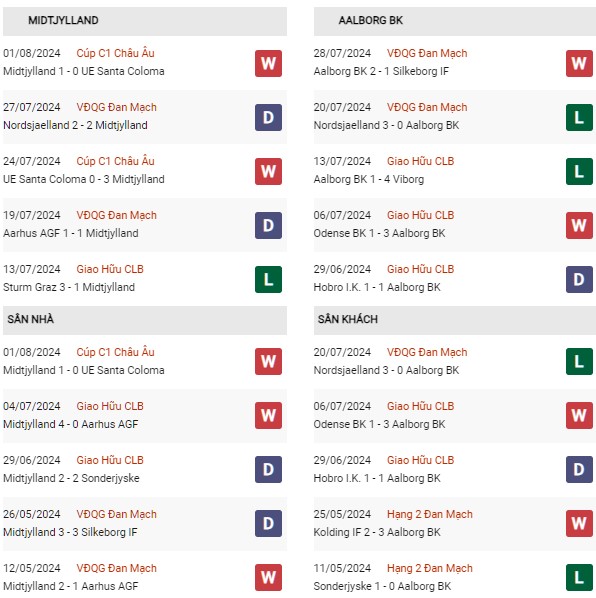
Task: Click W badge for Midtjylland 1-0 Santa Coloma under MIDTJYLLAND header
Action: click(268, 63)
